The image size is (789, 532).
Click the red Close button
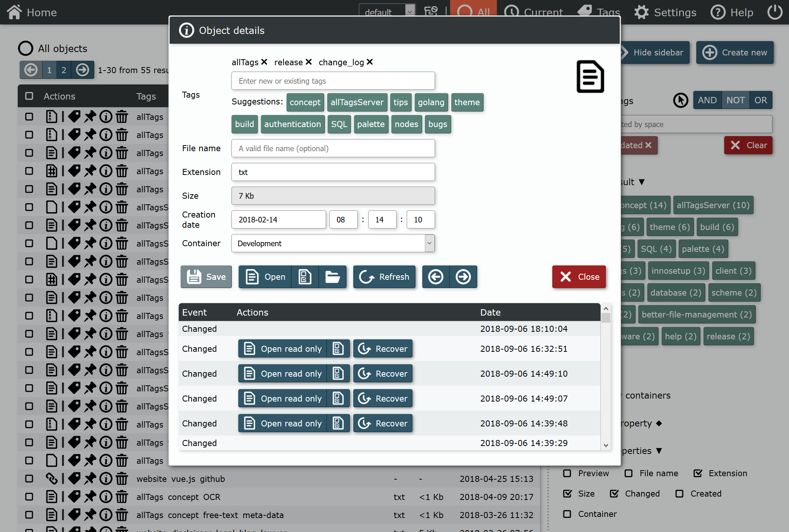tap(579, 277)
